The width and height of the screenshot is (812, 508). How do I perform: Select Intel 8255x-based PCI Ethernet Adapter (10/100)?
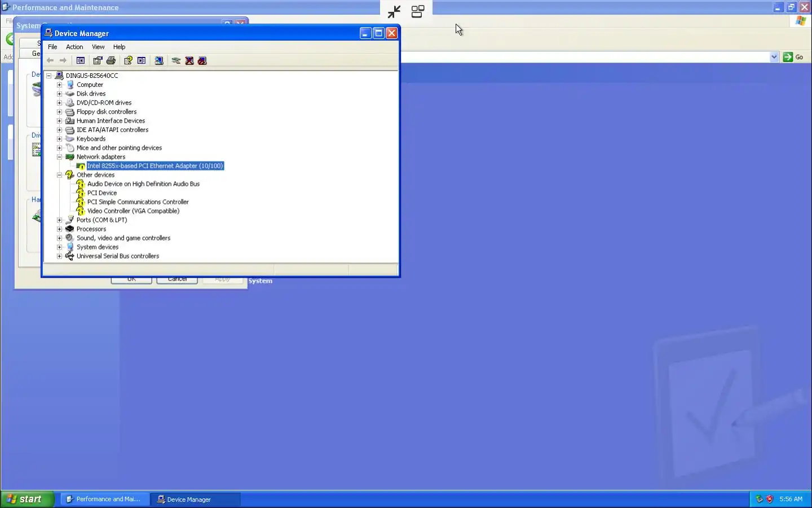pyautogui.click(x=155, y=166)
